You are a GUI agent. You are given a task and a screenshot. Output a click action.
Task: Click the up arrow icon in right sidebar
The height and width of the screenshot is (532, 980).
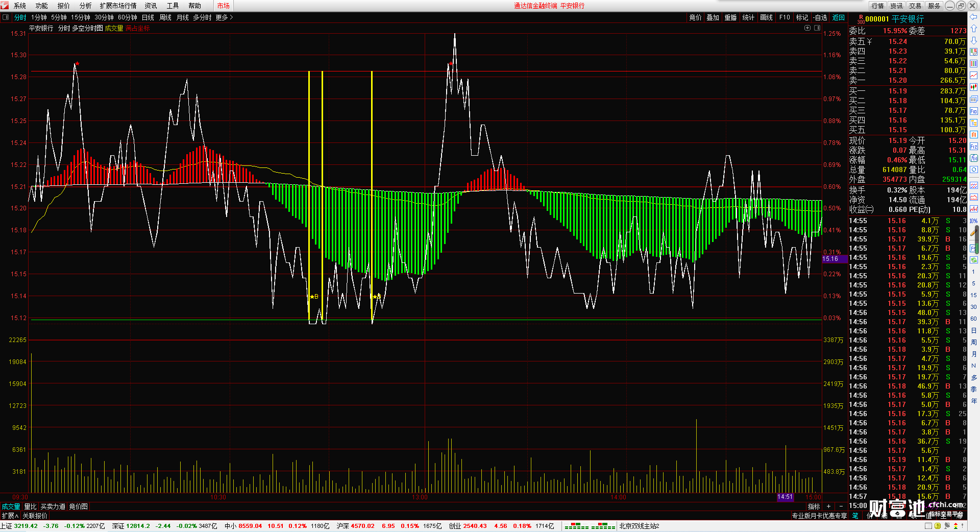[x=974, y=29]
